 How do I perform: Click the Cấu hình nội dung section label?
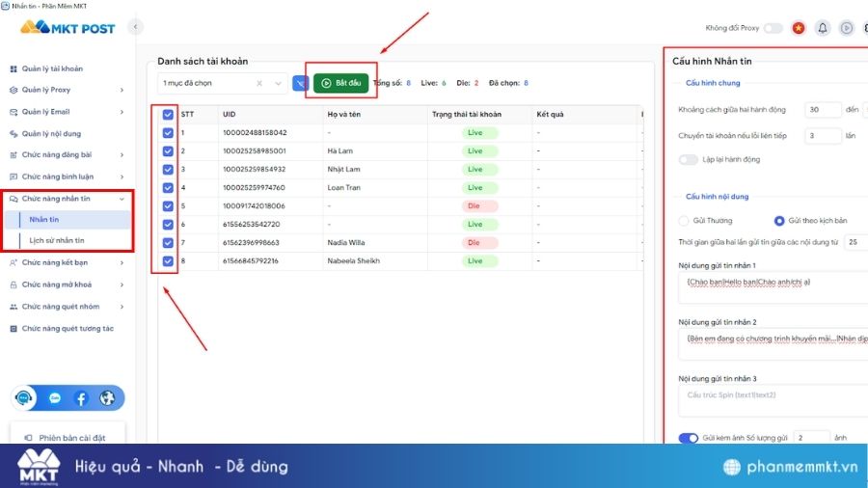tap(717, 197)
